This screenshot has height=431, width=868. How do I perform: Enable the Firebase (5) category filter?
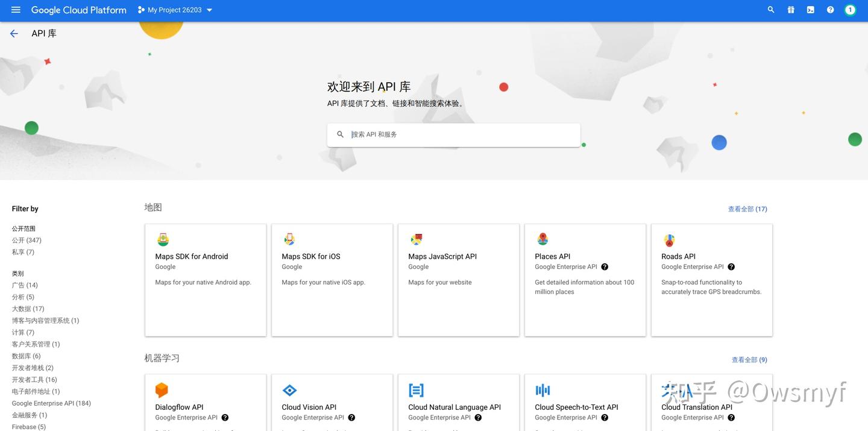[x=28, y=427]
